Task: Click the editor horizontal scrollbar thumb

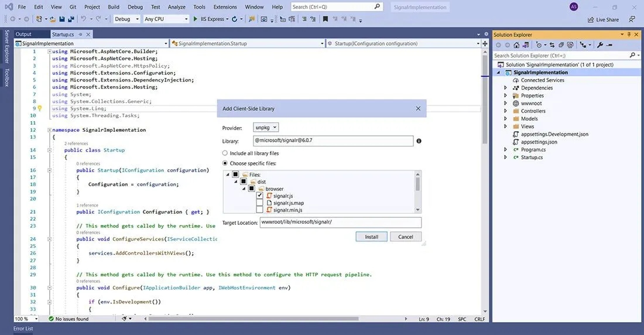Action: (254, 319)
